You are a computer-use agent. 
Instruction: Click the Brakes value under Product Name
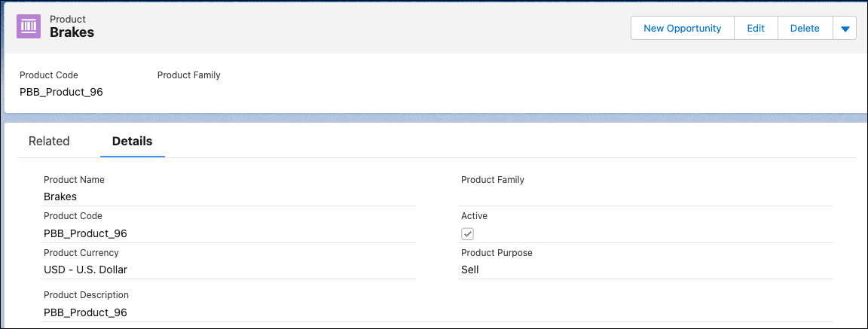[60, 196]
